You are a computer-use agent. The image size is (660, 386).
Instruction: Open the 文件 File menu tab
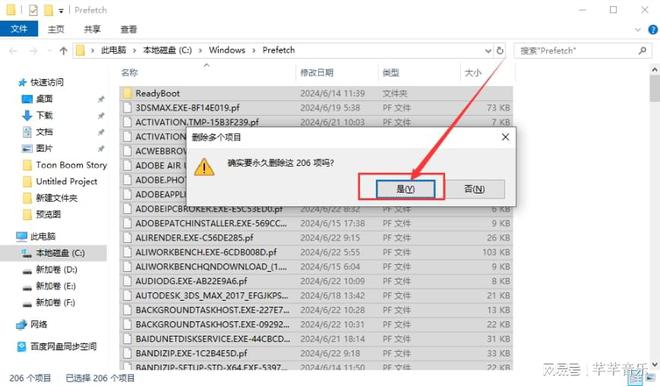pos(19,29)
